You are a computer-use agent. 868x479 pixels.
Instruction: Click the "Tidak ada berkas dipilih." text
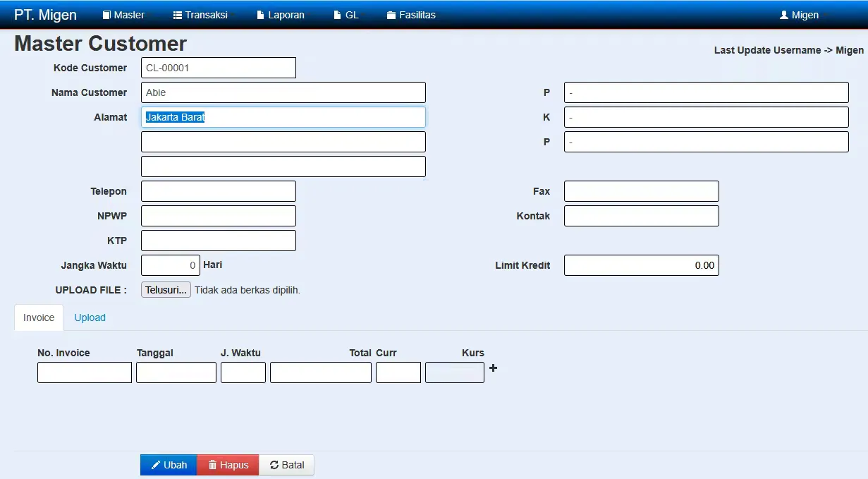[247, 290]
